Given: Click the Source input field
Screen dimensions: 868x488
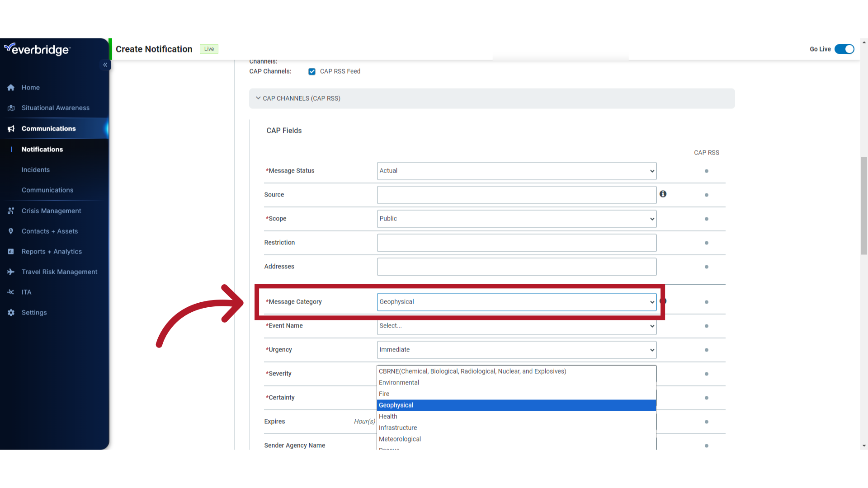Looking at the screenshot, I should click(x=517, y=195).
